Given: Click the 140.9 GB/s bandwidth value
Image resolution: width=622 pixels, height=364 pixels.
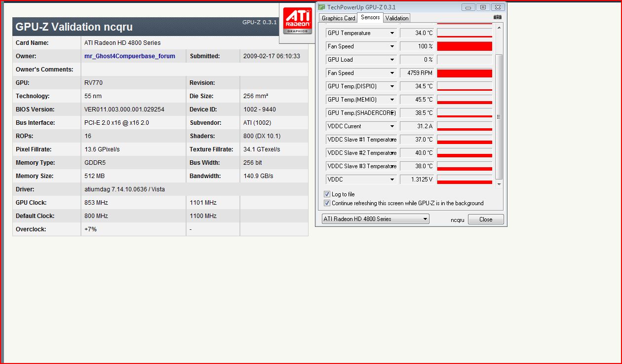Looking at the screenshot, I should point(258,176).
